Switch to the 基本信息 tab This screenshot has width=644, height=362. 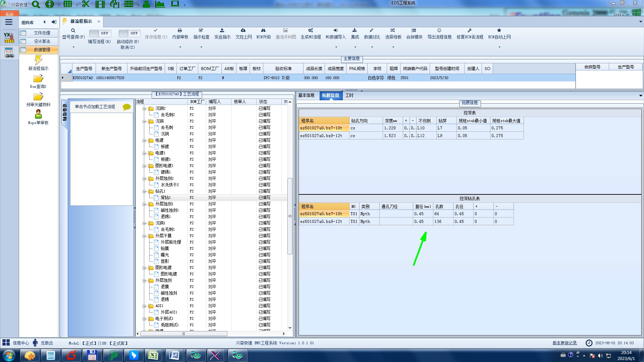(306, 96)
